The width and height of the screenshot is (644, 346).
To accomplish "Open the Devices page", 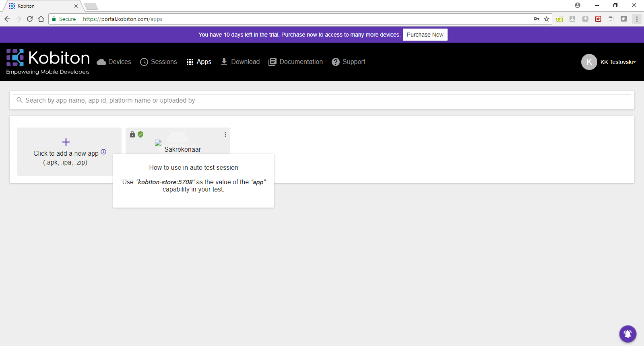I will 114,62.
